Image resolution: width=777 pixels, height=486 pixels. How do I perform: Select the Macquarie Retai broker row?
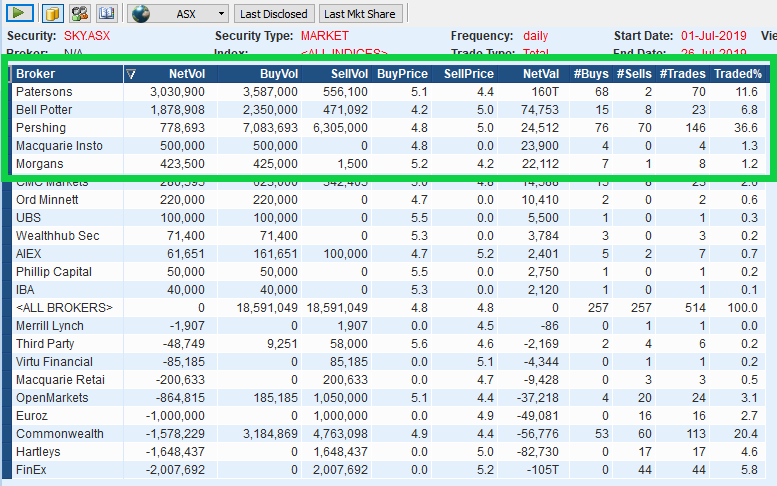pyautogui.click(x=389, y=379)
